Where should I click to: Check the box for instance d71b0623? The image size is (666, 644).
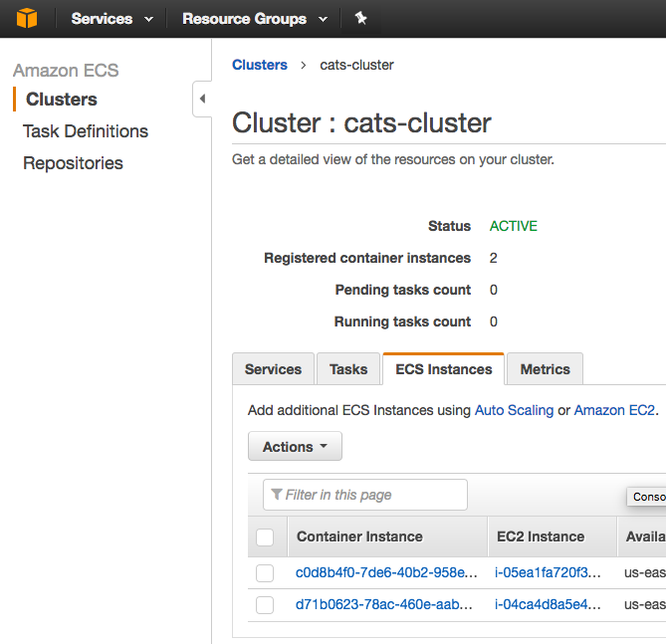(x=265, y=604)
